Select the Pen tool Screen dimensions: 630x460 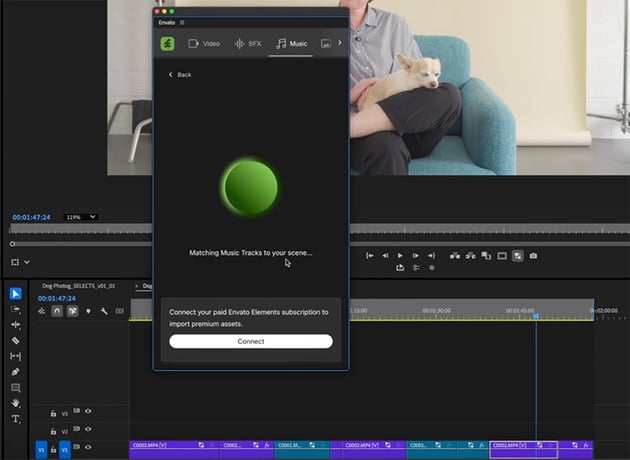[x=15, y=372]
